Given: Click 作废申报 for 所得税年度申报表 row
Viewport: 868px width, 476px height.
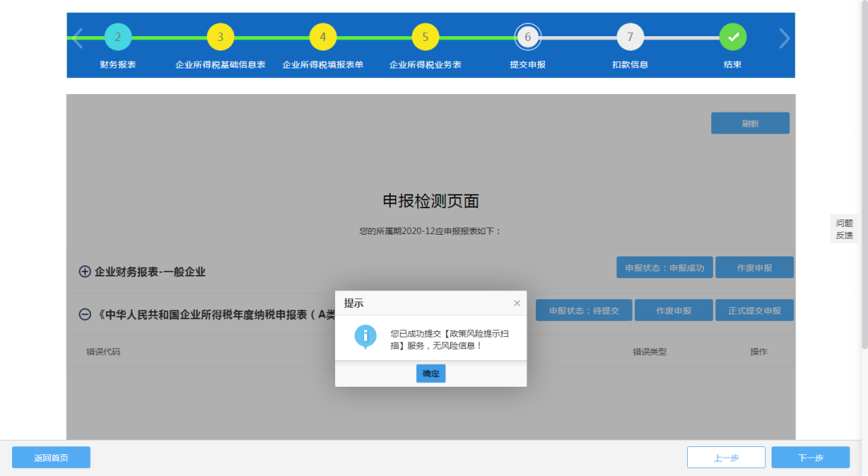Looking at the screenshot, I should click(x=674, y=310).
